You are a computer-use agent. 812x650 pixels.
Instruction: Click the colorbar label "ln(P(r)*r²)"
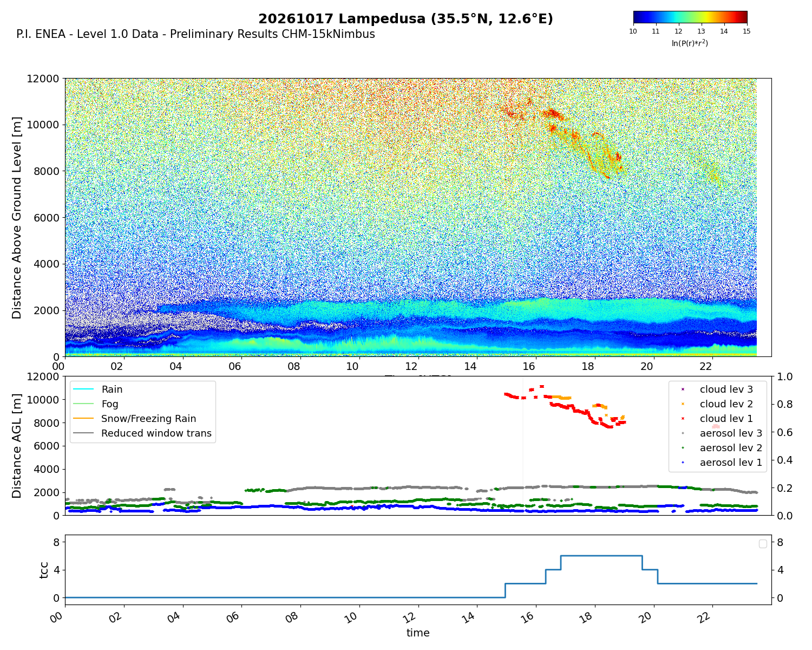690,43
